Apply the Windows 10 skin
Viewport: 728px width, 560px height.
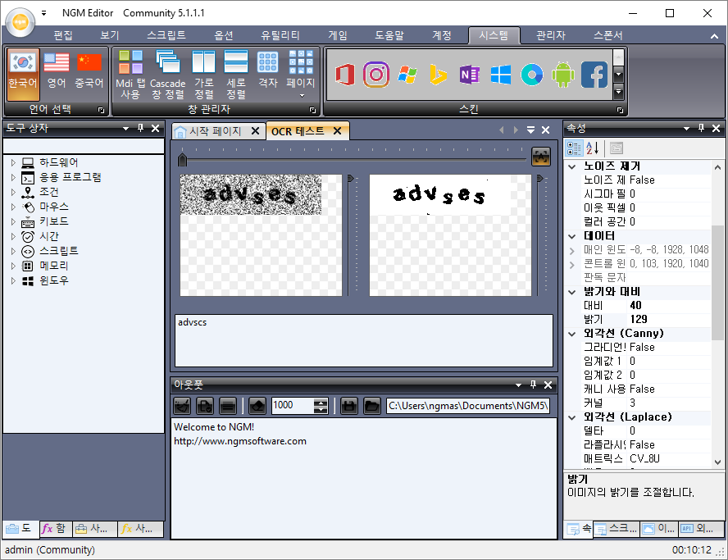(500, 75)
